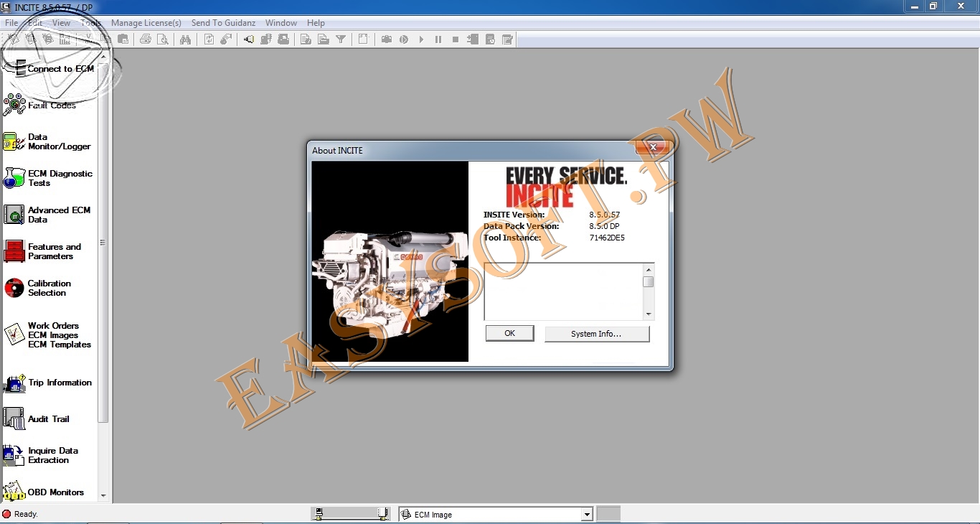
Task: Click the last toolbar icon with pencil
Action: coord(507,39)
